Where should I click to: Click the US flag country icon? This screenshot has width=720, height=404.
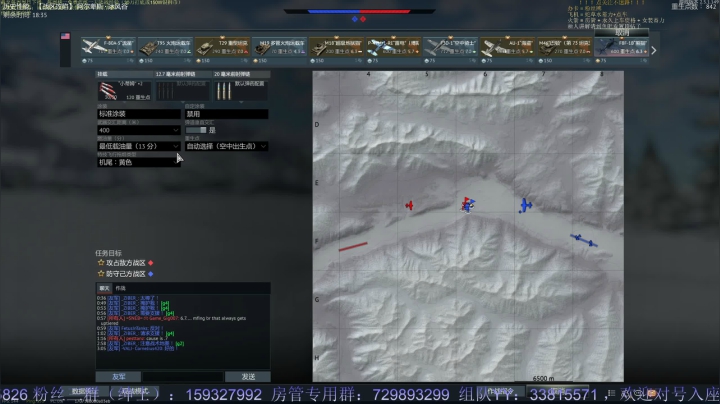tap(65, 36)
